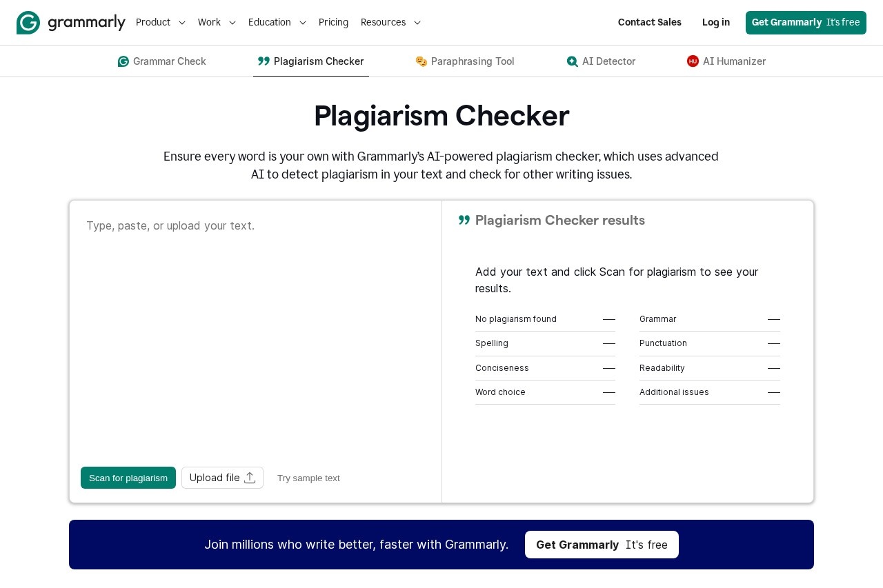
Task: Switch to the Grammar Check tab
Action: tap(169, 61)
